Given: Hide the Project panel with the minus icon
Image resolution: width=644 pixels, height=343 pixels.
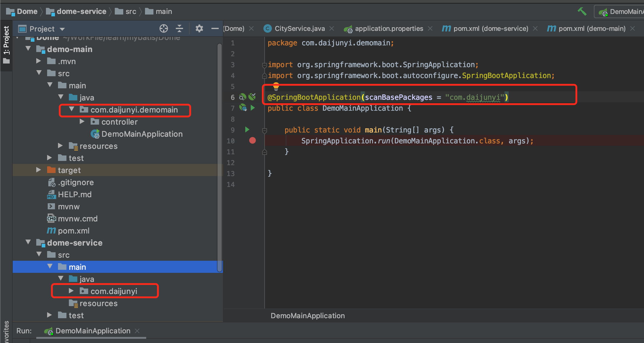Looking at the screenshot, I should coord(215,28).
